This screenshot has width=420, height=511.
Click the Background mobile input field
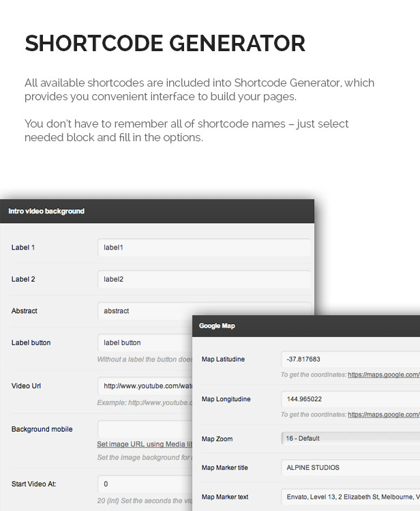pos(145,429)
